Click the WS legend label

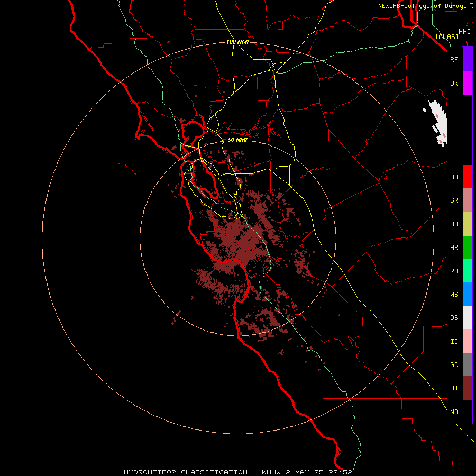pyautogui.click(x=454, y=295)
